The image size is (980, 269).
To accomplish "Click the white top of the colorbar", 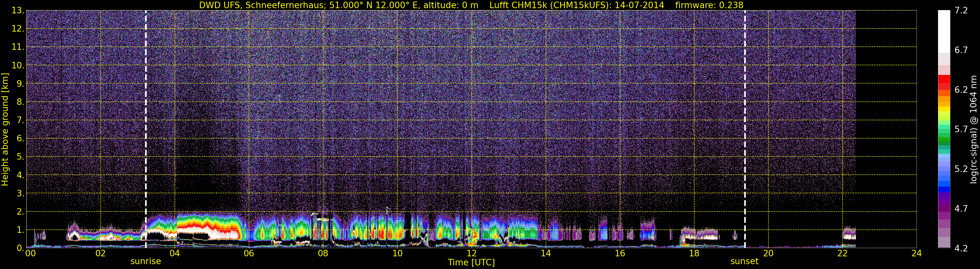I will pyautogui.click(x=944, y=31).
